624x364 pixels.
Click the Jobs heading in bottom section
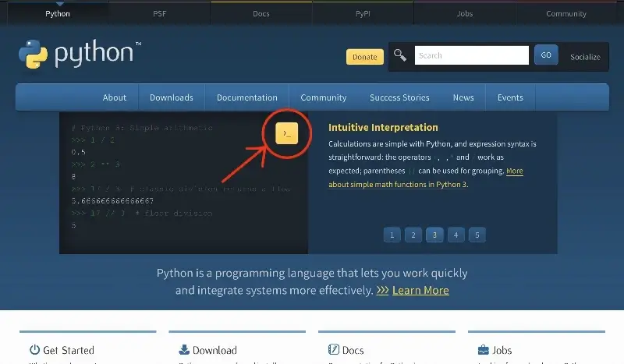tap(502, 350)
